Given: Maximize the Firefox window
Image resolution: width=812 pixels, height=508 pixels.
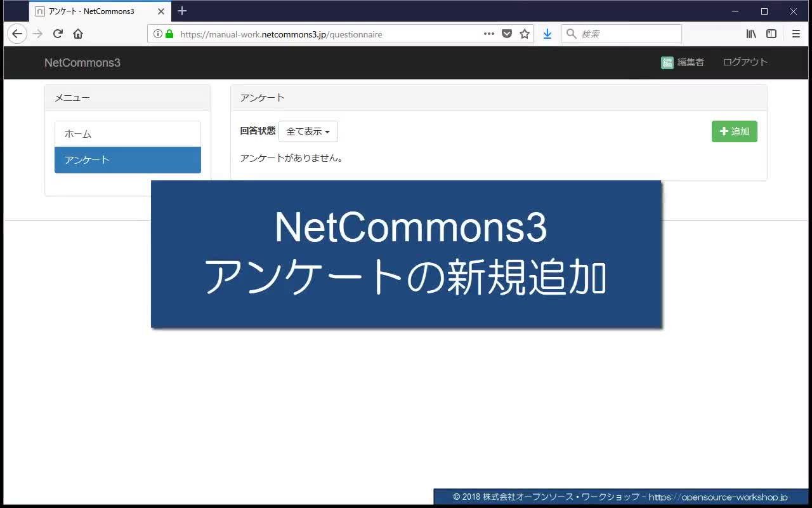Looking at the screenshot, I should pos(764,11).
